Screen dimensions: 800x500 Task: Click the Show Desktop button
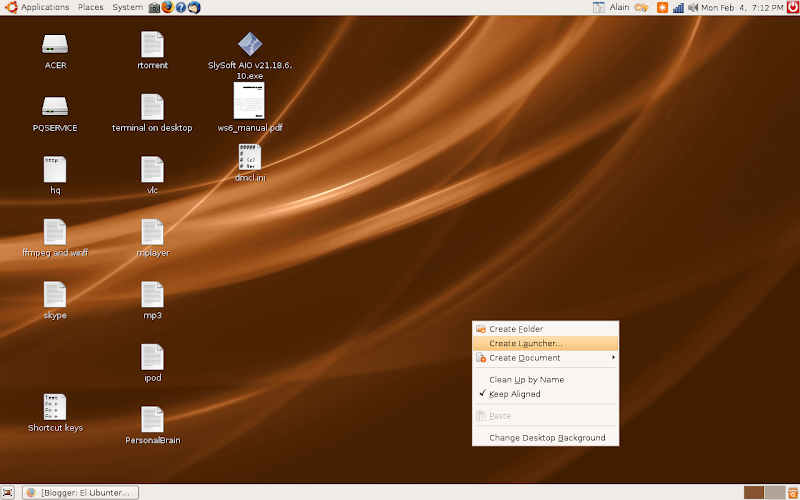pos(8,492)
